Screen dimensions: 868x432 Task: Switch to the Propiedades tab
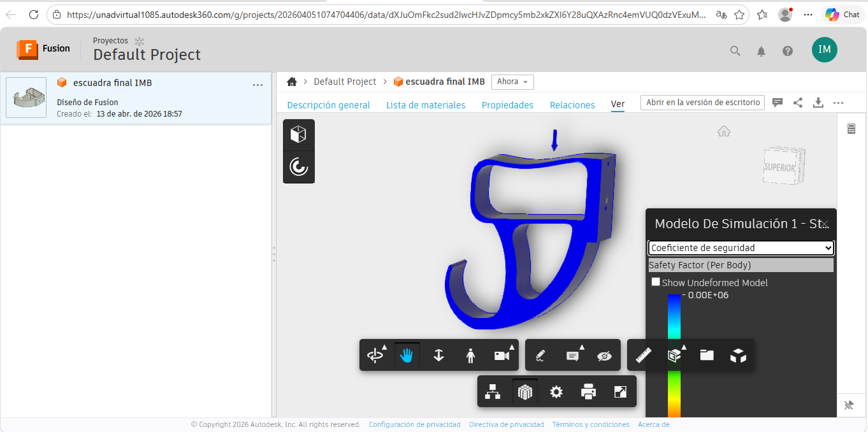(x=507, y=105)
